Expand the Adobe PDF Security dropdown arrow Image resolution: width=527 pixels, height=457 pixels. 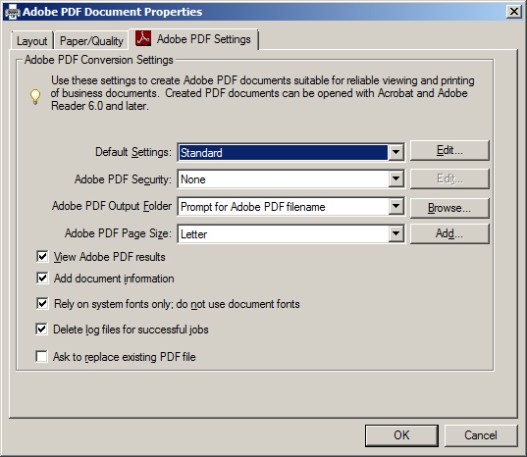click(x=396, y=179)
